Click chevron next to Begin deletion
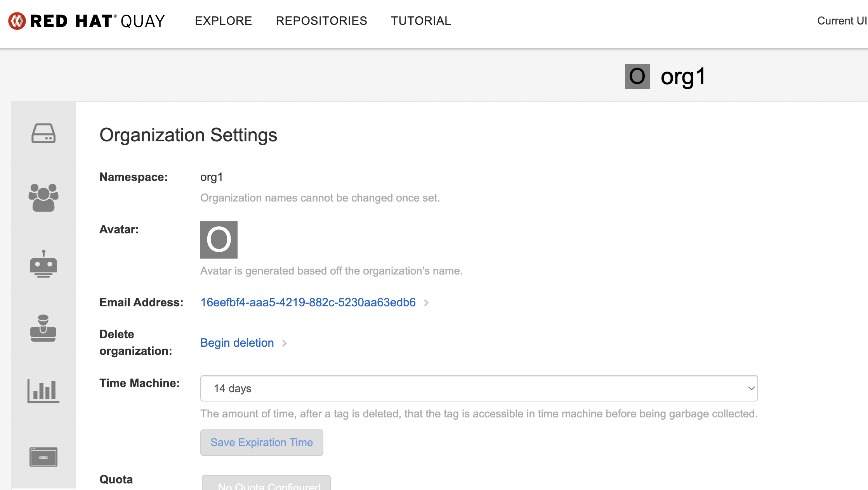 285,343
